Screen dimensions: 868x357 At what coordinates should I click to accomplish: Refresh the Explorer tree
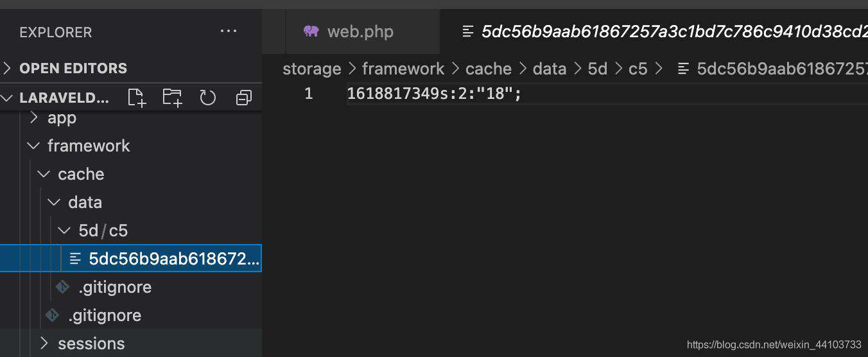(207, 98)
